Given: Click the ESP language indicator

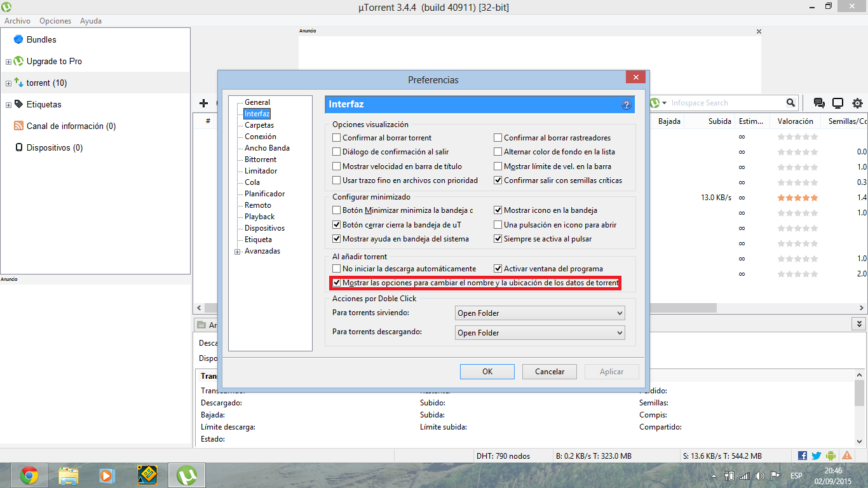Looking at the screenshot, I should coord(796,476).
